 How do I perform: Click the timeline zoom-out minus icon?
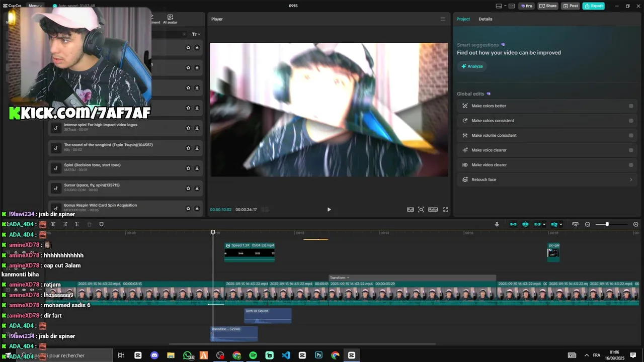pyautogui.click(x=588, y=224)
